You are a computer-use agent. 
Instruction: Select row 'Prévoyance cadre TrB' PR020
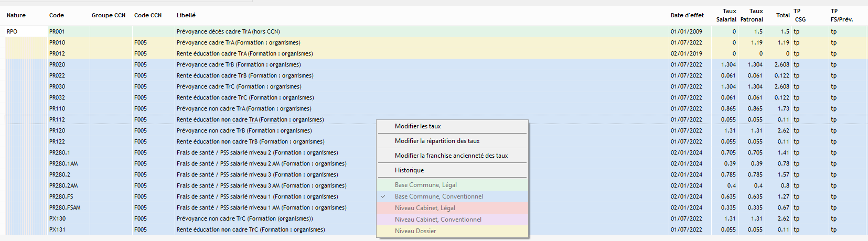(239, 64)
